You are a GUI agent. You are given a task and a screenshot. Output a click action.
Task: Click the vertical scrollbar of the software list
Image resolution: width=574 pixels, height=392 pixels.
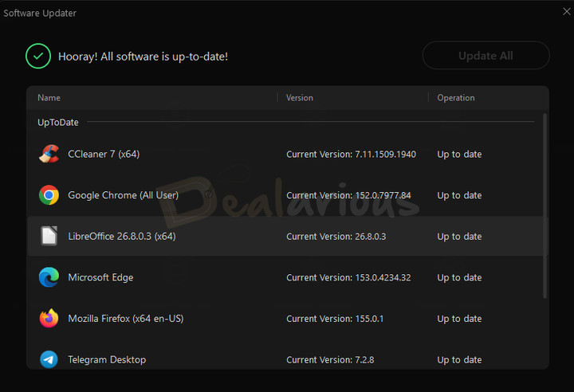[545, 206]
